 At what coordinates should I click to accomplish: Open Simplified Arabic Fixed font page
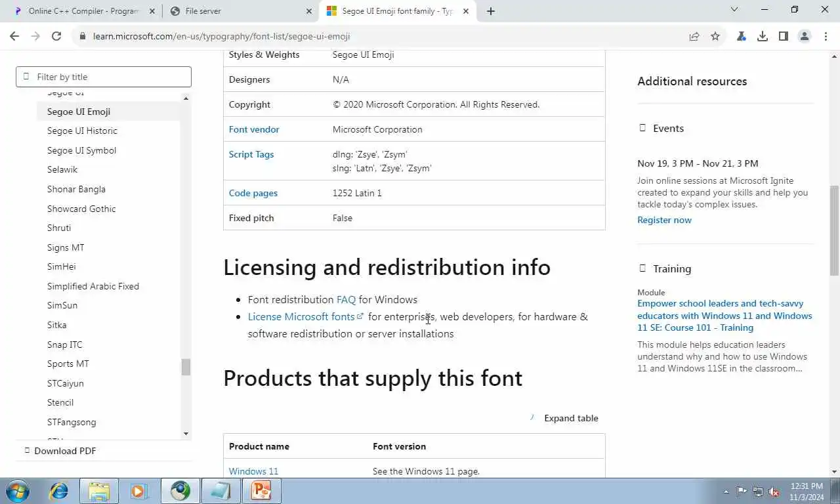(93, 286)
